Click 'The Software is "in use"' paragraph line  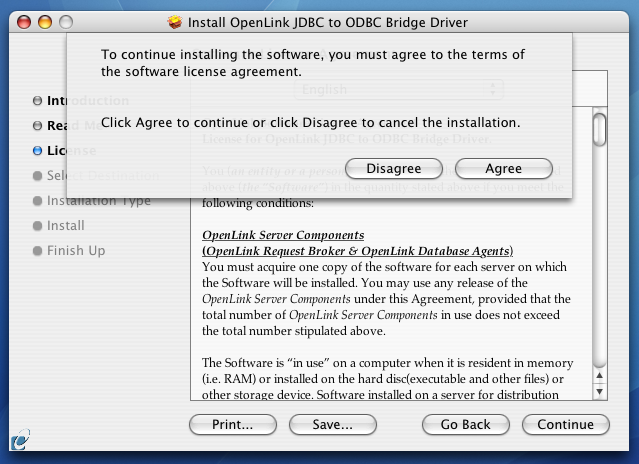pyautogui.click(x=388, y=363)
